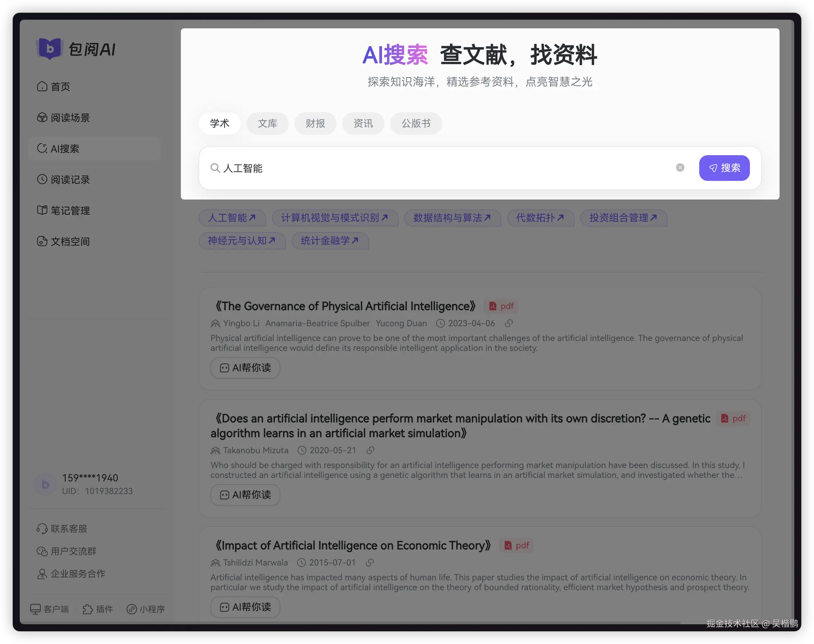Click the 包阅AI logo icon
The height and width of the screenshot is (644, 814).
(x=49, y=49)
